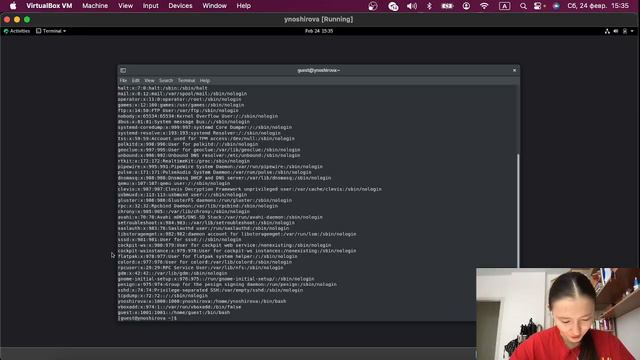Open the Apple menu
This screenshot has width=640, height=360.
[x=13, y=6]
